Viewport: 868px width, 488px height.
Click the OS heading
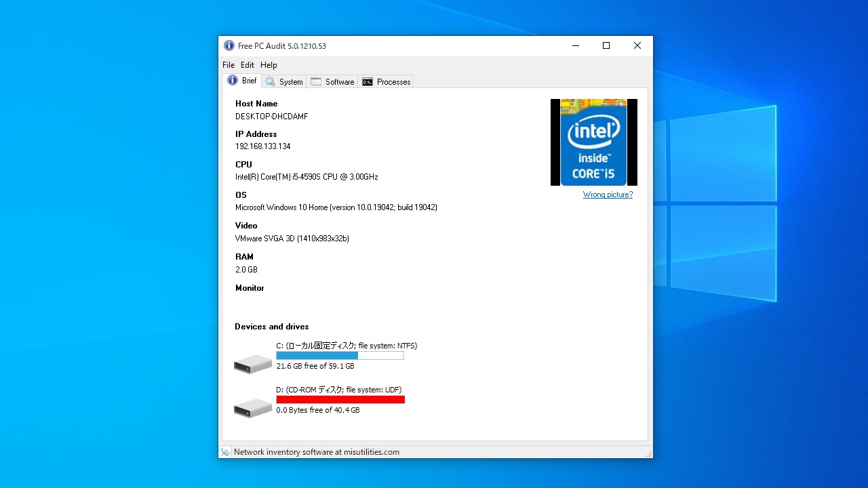[241, 195]
